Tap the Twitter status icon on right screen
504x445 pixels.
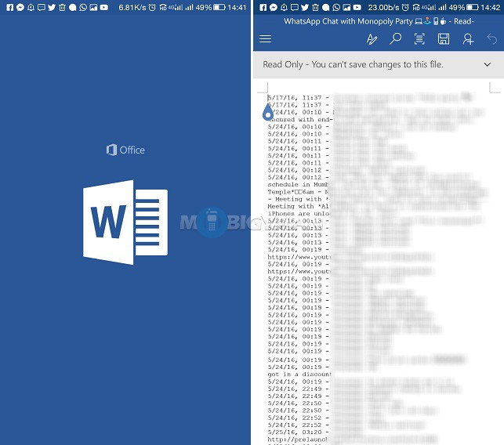point(305,7)
